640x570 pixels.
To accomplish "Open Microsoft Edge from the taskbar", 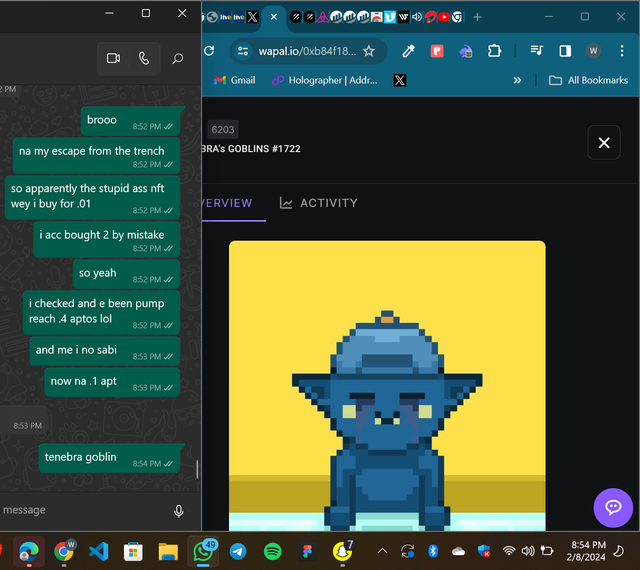I will tap(29, 552).
